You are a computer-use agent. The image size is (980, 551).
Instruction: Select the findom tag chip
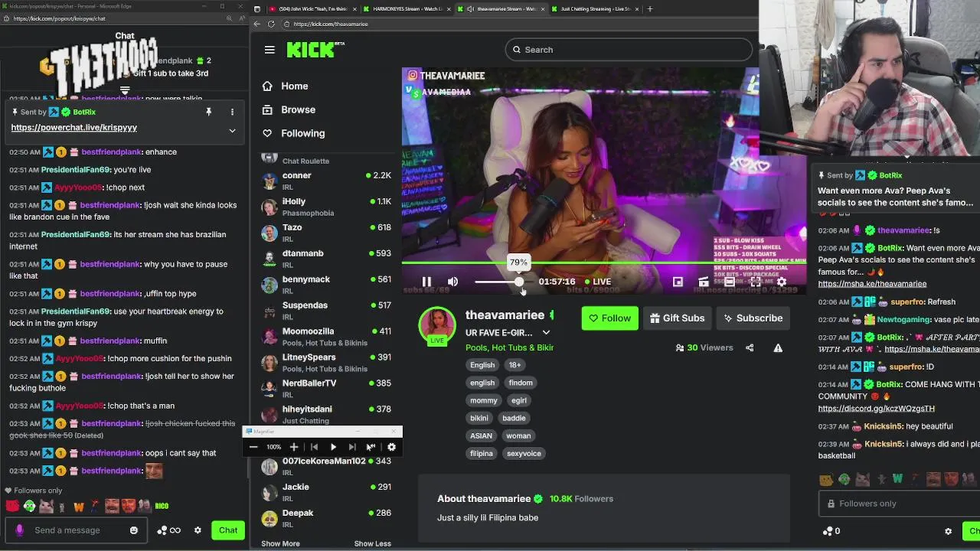coord(521,383)
